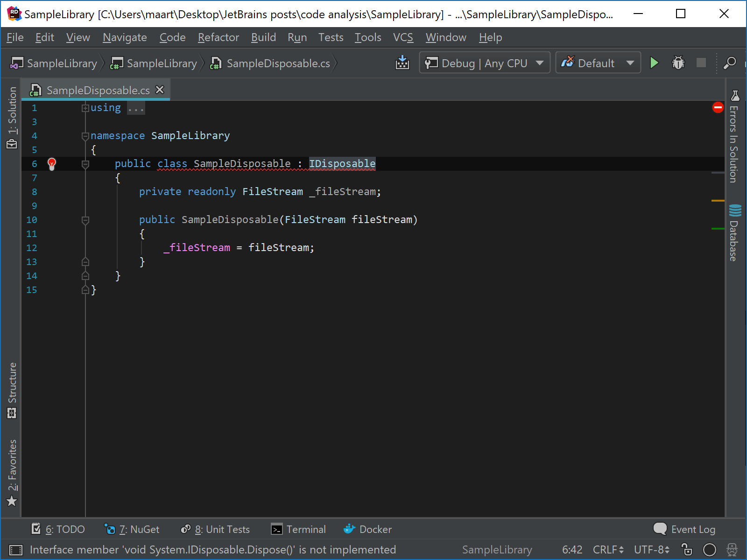The height and width of the screenshot is (560, 747).
Task: Click fold end marker on line 15
Action: [x=85, y=290]
